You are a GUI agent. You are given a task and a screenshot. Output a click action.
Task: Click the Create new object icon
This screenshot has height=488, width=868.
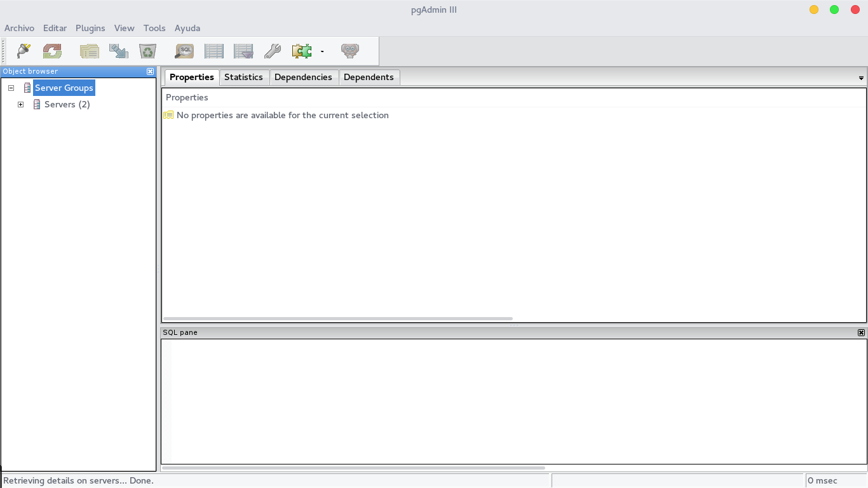click(x=118, y=51)
